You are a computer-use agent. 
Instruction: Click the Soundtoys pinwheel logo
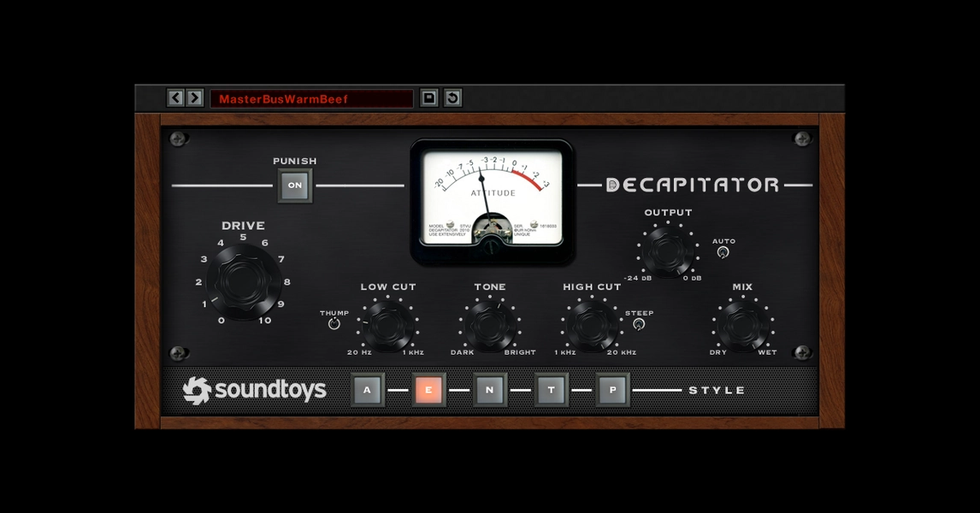(x=196, y=390)
